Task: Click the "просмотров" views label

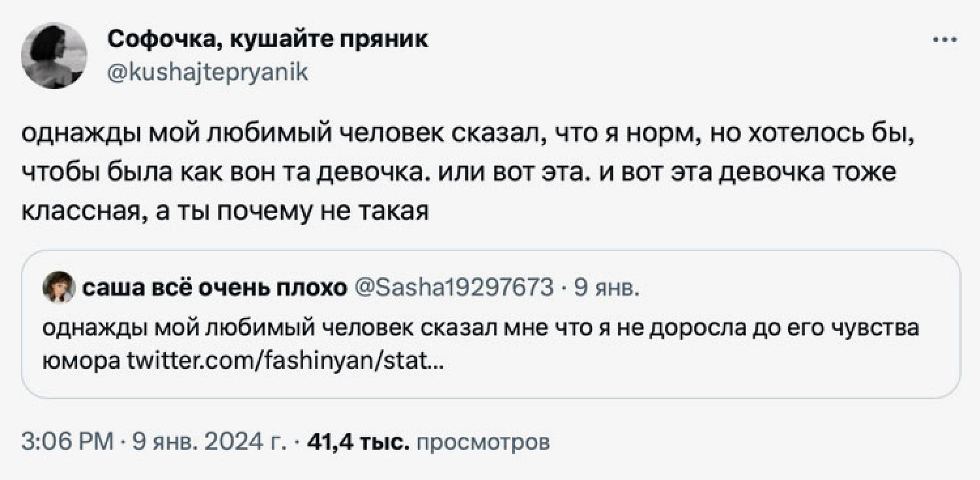Action: click(x=482, y=443)
